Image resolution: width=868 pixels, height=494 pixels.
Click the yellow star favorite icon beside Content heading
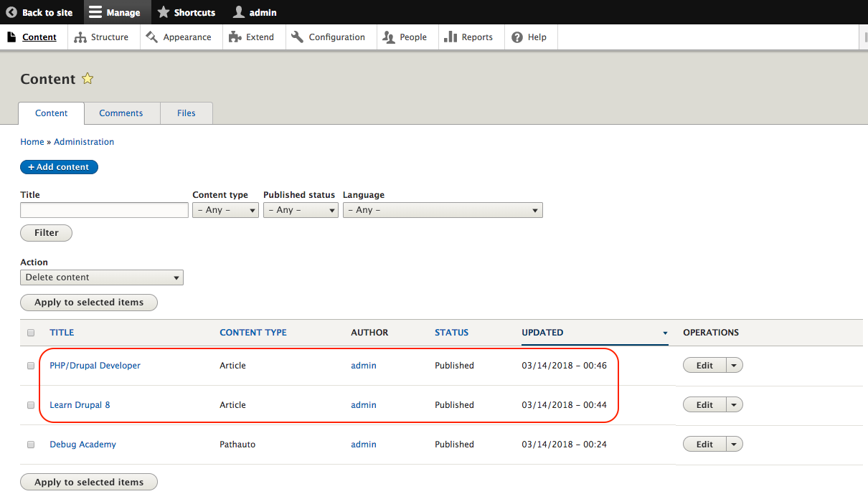(88, 79)
